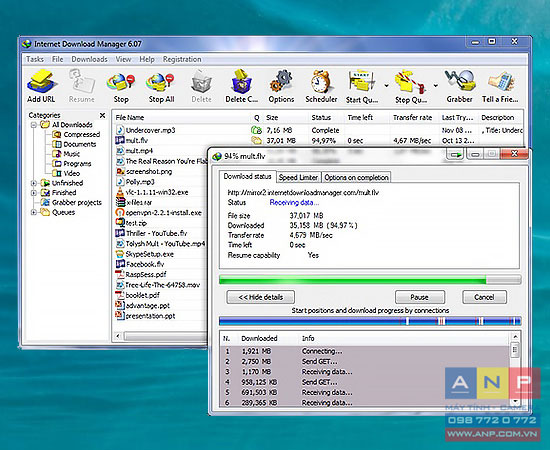Viewport: 550px width, 450px height.
Task: Open the Grabber tool icon
Action: tap(460, 86)
